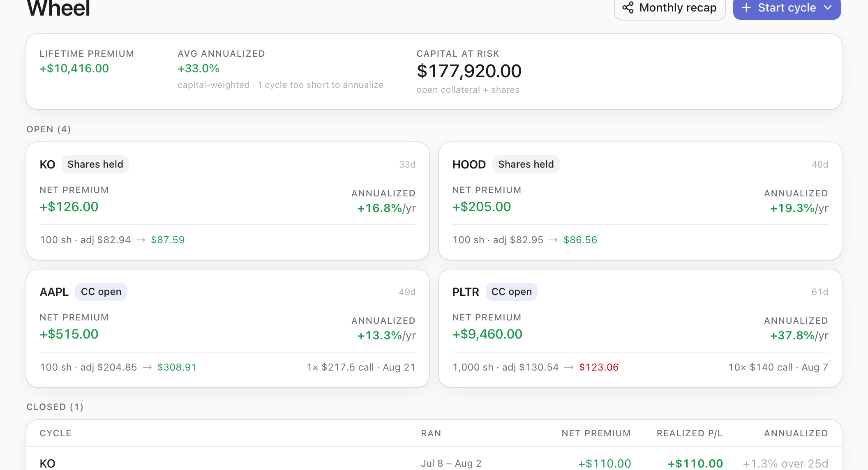This screenshot has width=868, height=470.
Task: Select the $177,920.00 capital at risk value
Action: click(x=469, y=71)
